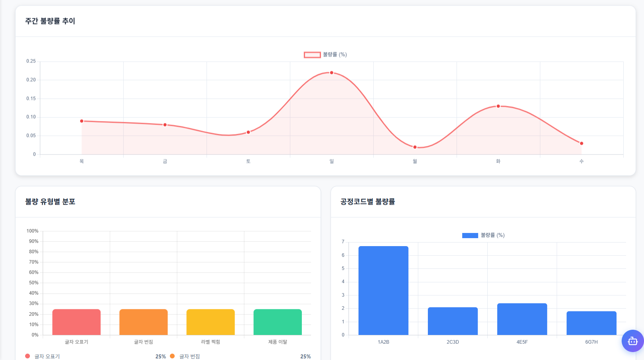This screenshot has height=360, width=644.
Task: Click the 6G7H axis label
Action: click(591, 342)
